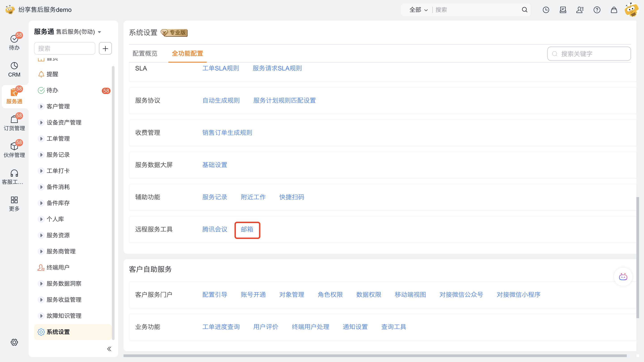Click the plus button beside sidebar search
The image size is (644, 362).
pos(105,48)
